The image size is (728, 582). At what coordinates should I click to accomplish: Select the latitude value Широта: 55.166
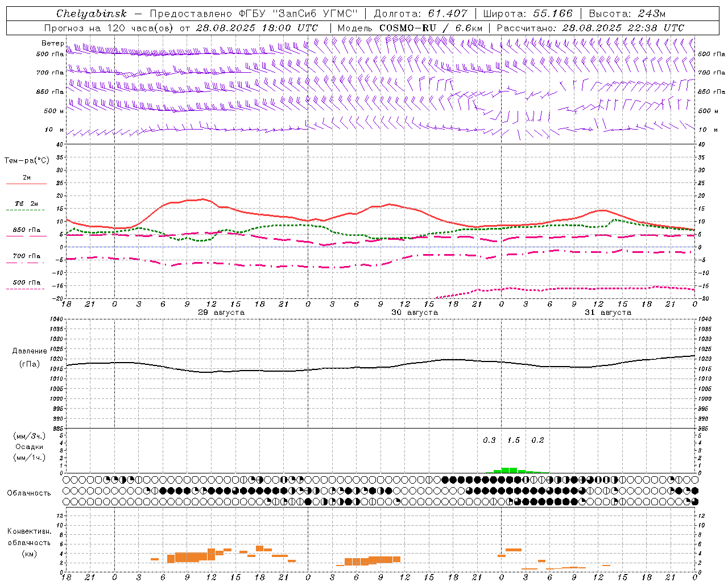[528, 14]
